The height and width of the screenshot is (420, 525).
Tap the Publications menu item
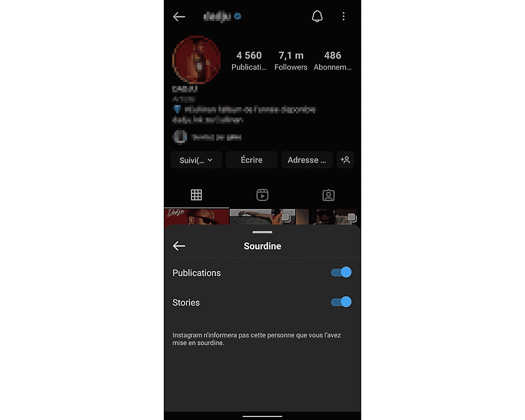point(197,272)
